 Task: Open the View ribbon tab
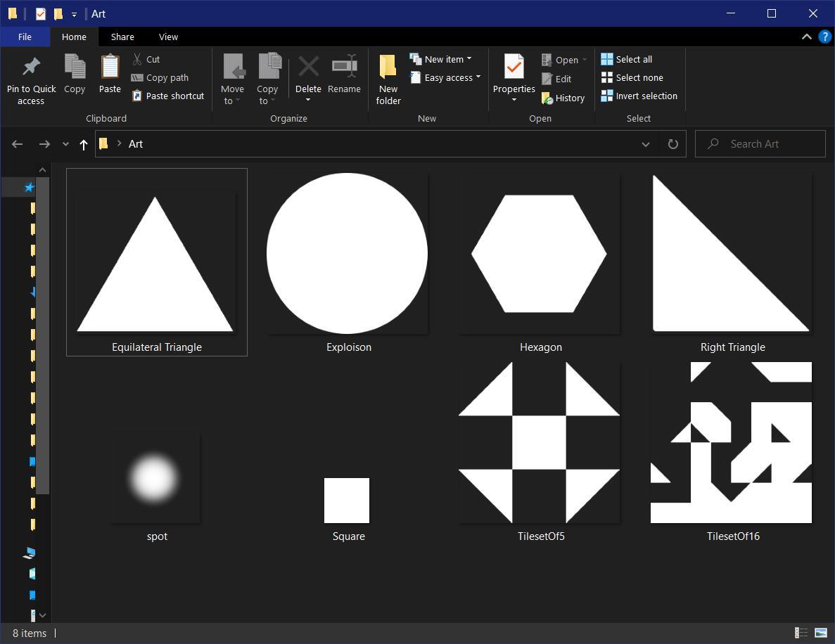168,37
